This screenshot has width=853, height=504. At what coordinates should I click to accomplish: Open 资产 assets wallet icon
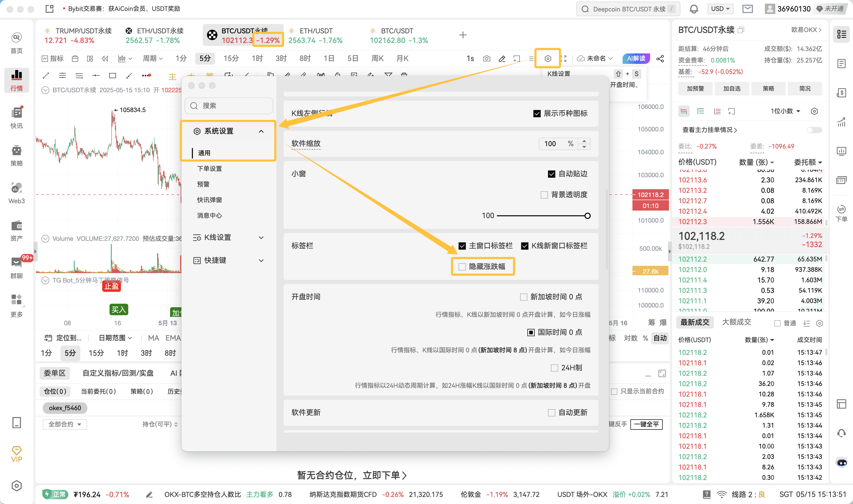[x=16, y=231]
